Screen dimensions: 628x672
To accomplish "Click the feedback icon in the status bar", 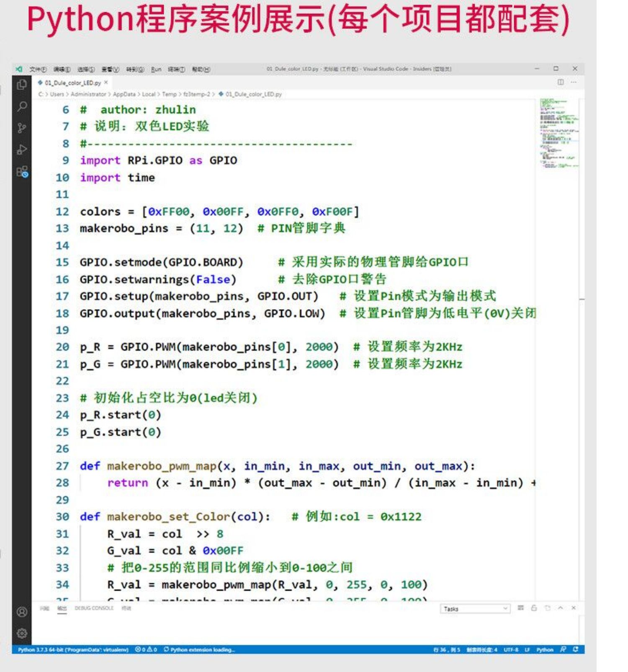I will [x=563, y=649].
